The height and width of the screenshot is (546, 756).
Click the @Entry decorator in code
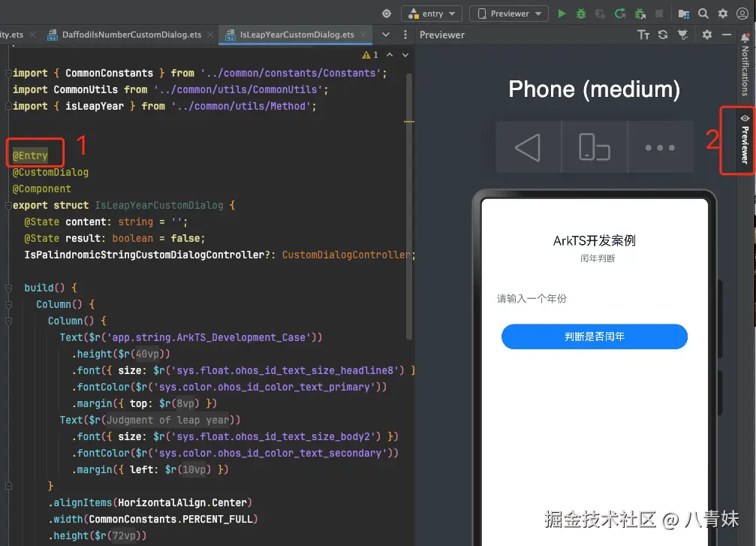[x=30, y=155]
